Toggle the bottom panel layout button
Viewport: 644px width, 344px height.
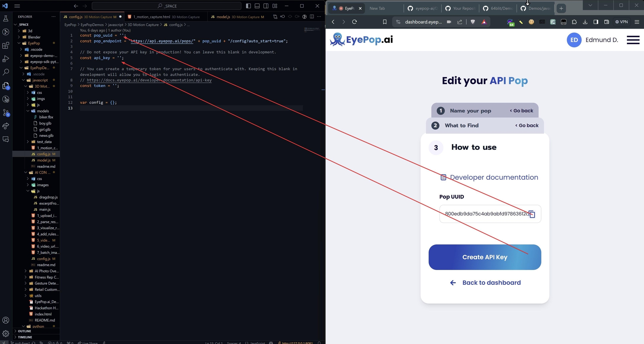click(x=257, y=6)
